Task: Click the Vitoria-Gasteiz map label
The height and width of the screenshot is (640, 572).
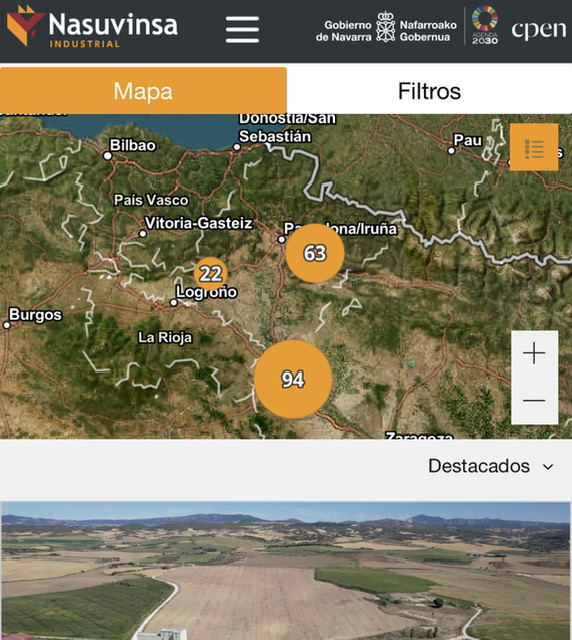Action: coord(199,223)
